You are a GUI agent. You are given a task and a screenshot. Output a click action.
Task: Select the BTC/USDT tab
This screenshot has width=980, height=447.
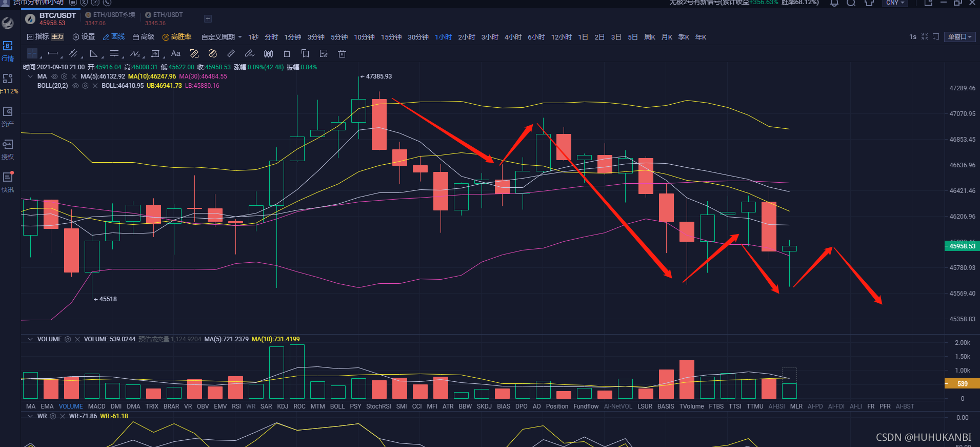(51, 19)
